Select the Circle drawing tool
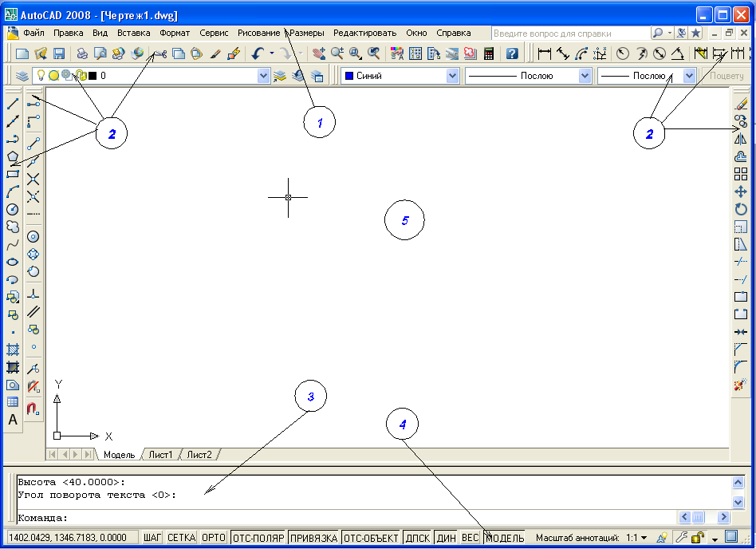Viewport: 756px width, 549px height. click(x=13, y=209)
